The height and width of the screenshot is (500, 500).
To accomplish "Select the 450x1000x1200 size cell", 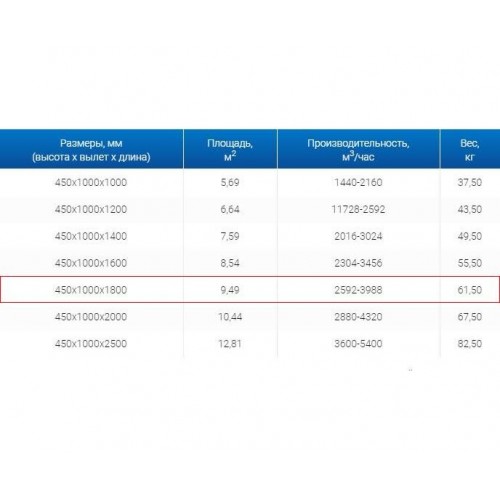I will point(91,209).
